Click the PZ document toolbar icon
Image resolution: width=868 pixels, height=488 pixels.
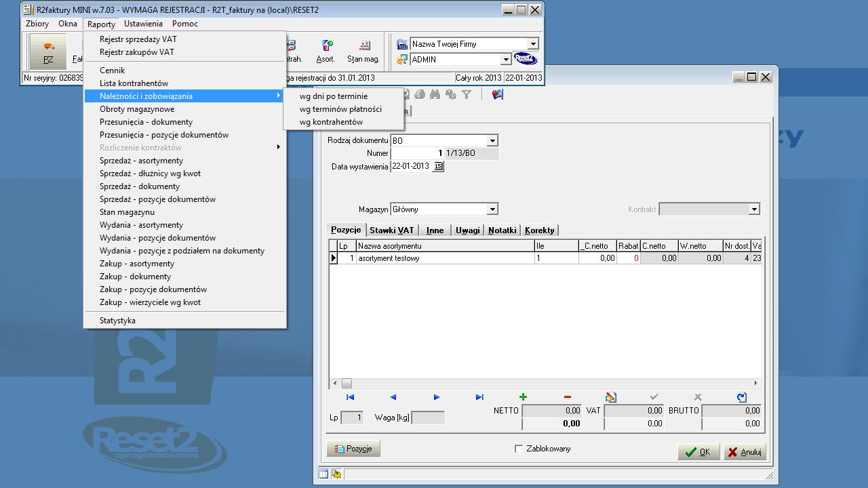48,52
